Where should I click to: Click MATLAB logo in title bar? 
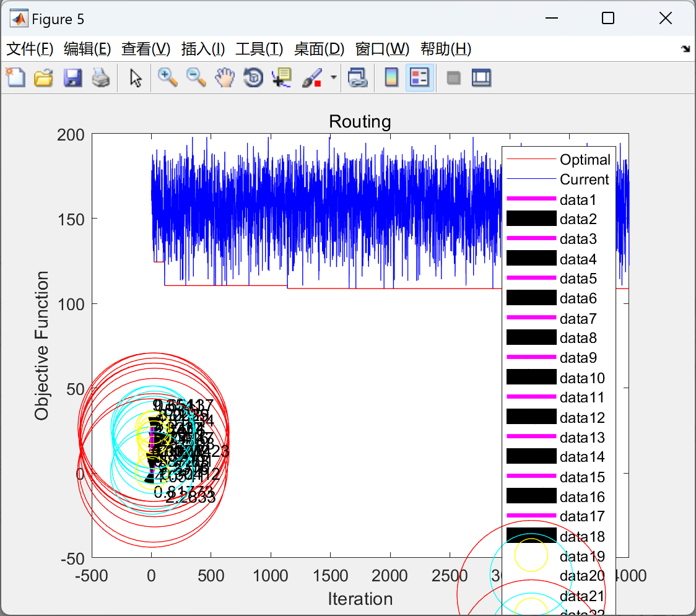pos(19,19)
